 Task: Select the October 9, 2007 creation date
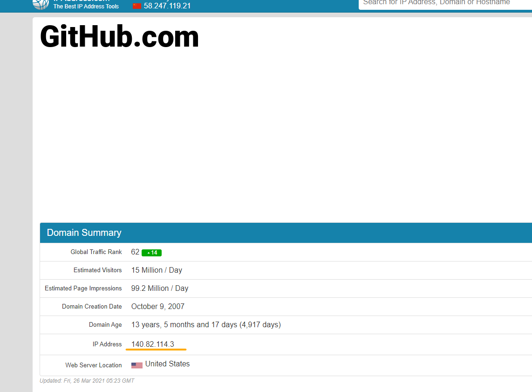(x=158, y=307)
